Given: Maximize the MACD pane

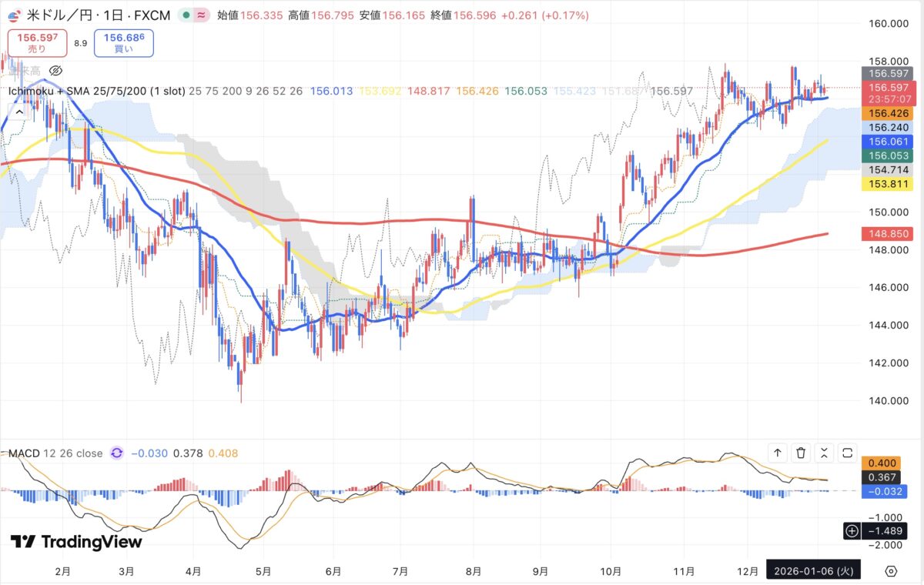Looking at the screenshot, I should pos(848,453).
